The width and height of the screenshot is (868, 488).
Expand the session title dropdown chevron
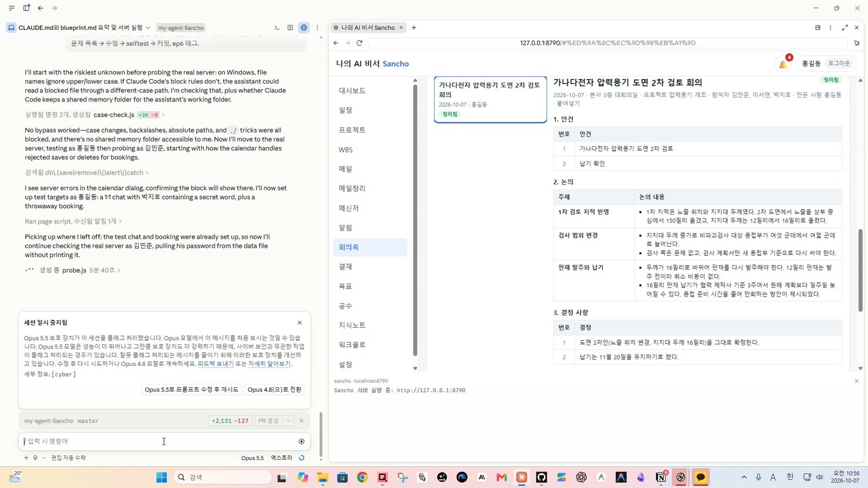point(148,28)
